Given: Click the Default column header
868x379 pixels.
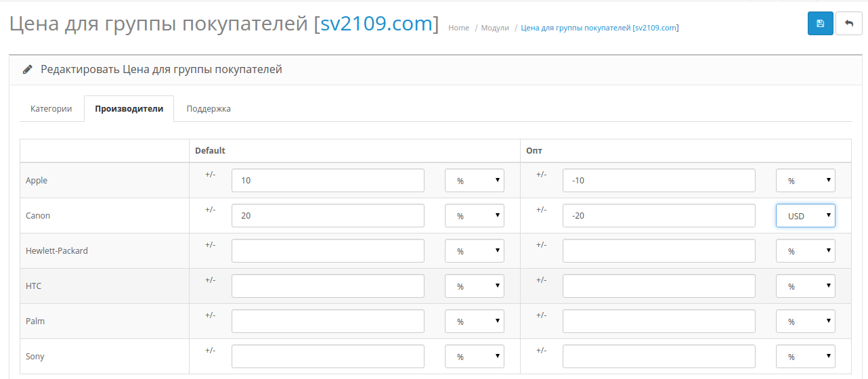Looking at the screenshot, I should 210,151.
